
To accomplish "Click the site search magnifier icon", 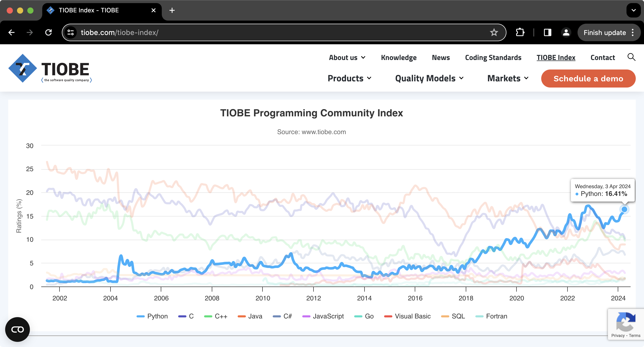I will (x=631, y=57).
